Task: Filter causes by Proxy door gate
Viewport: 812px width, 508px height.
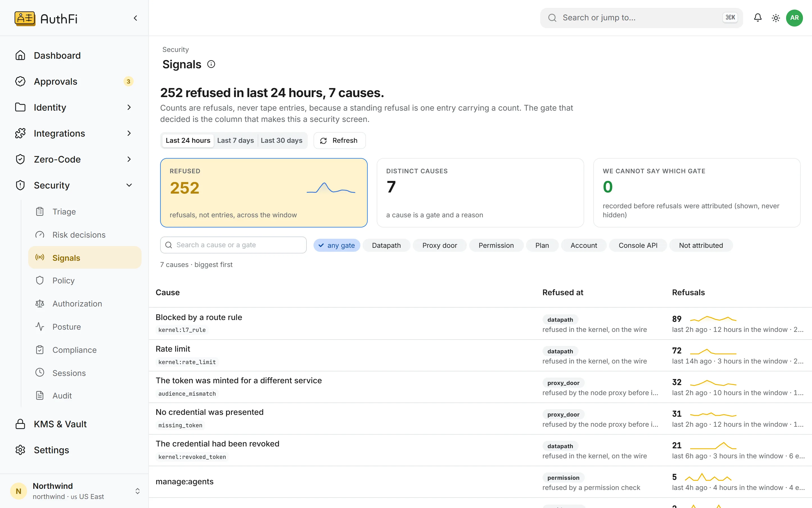Action: tap(440, 245)
